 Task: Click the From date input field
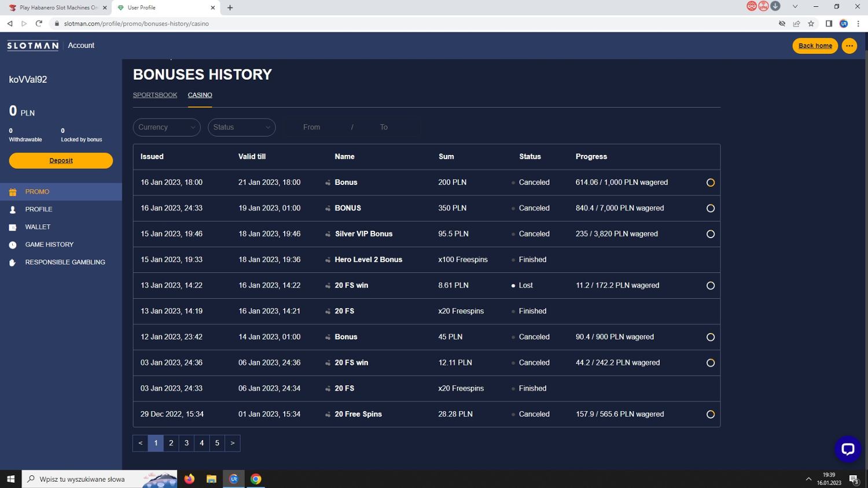tap(312, 127)
